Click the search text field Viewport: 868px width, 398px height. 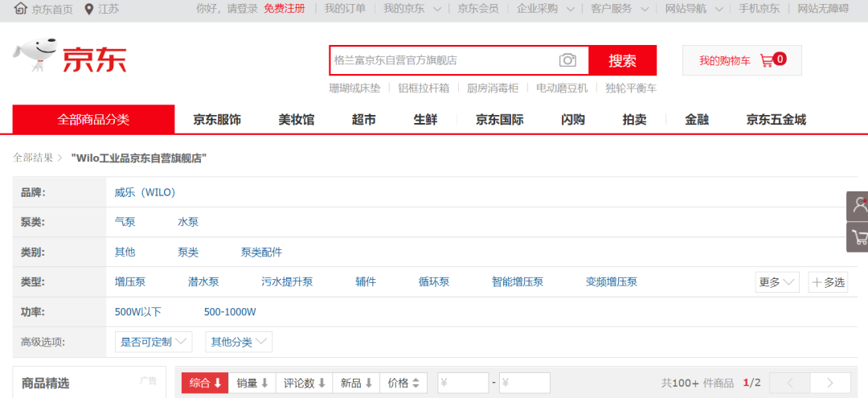tap(443, 60)
